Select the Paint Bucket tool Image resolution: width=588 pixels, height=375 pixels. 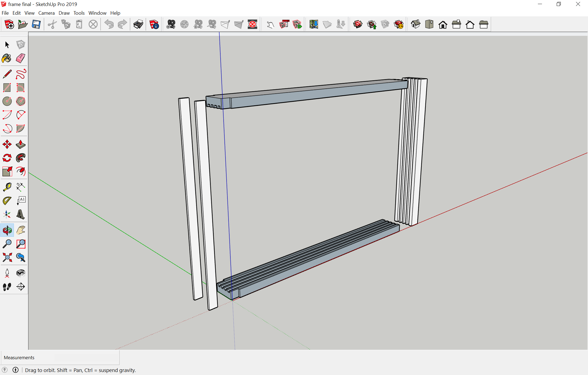7,58
